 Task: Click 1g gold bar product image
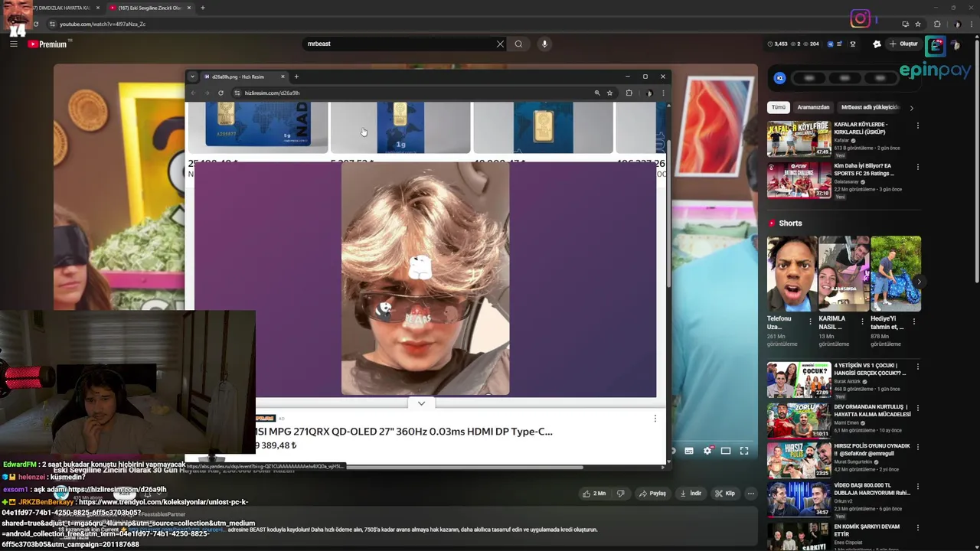[400, 127]
